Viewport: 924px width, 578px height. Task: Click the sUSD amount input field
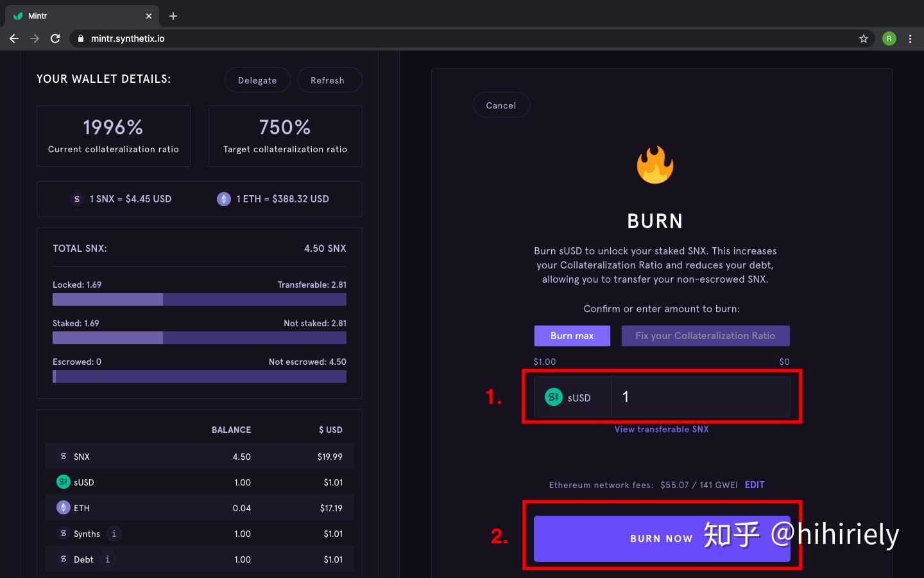tap(701, 397)
